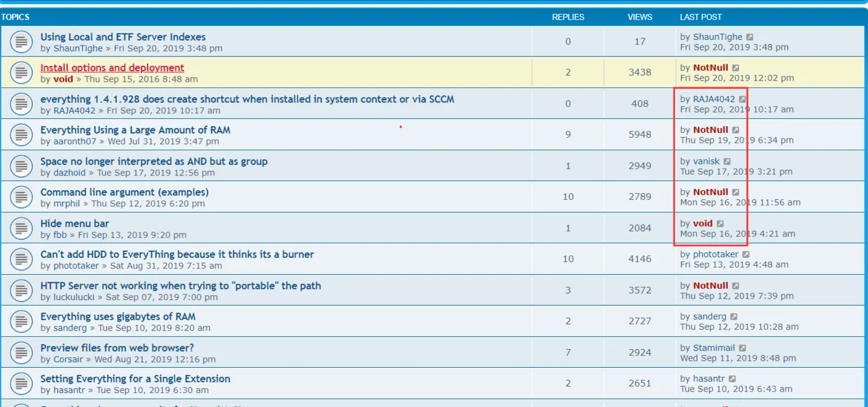Open topic "Using Local and ETF Server Indexes"
Image resolution: width=868 pixels, height=407 pixels.
tap(123, 37)
